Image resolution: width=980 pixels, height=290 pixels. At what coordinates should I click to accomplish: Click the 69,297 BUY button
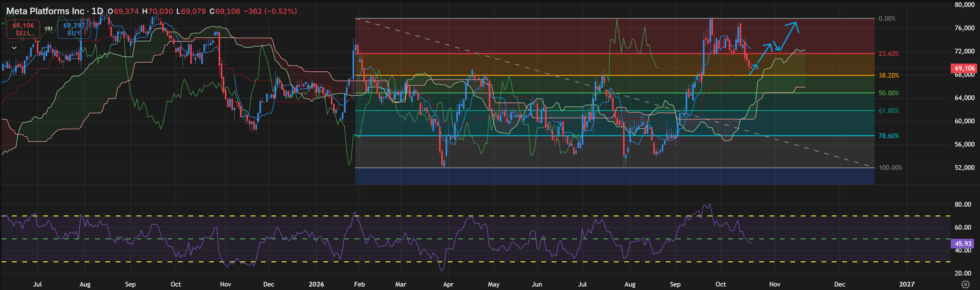click(74, 29)
